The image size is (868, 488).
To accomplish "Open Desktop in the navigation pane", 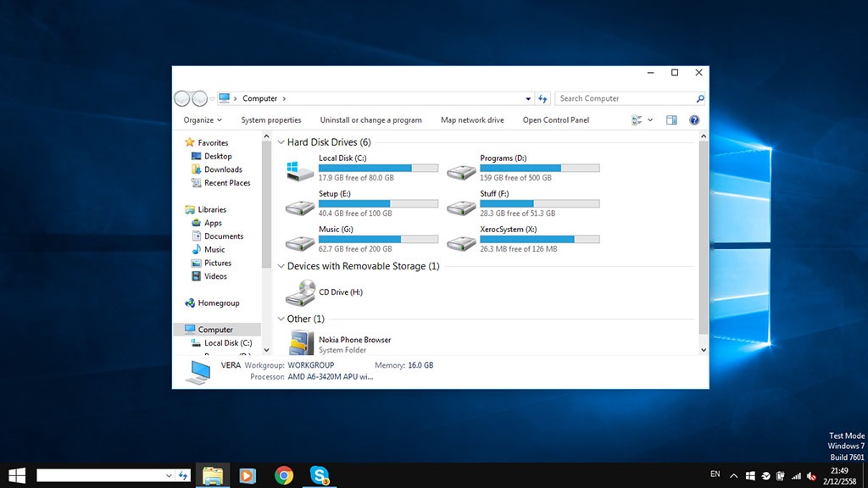I will (218, 156).
